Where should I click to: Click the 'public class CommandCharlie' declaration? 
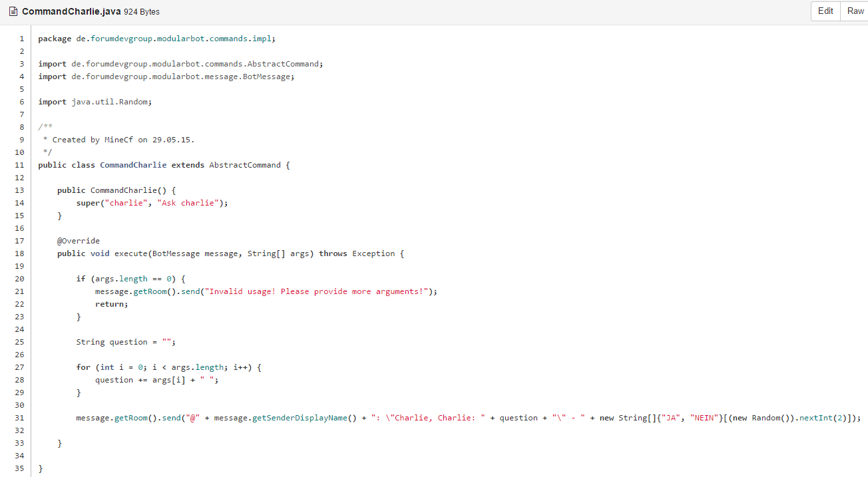point(103,165)
